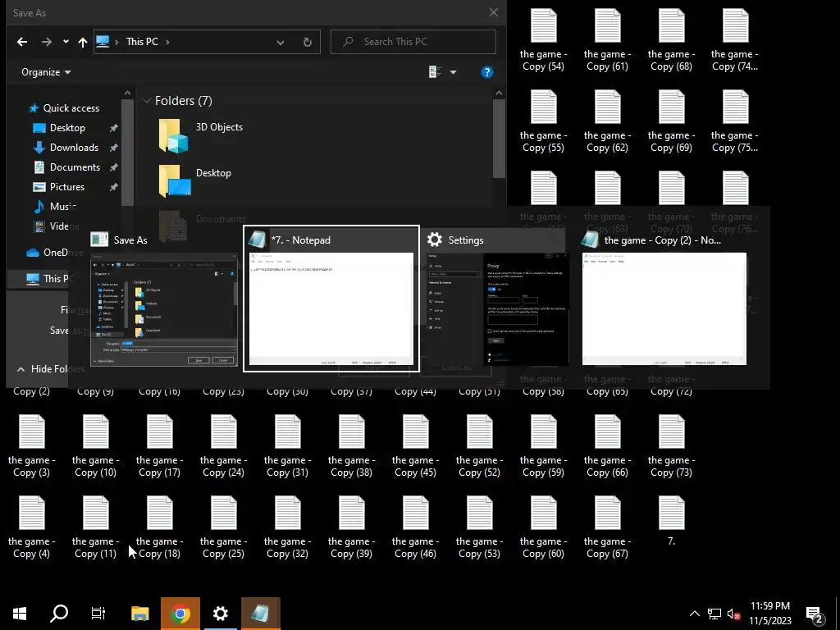Select file the game - Copy (68)

coord(671,41)
